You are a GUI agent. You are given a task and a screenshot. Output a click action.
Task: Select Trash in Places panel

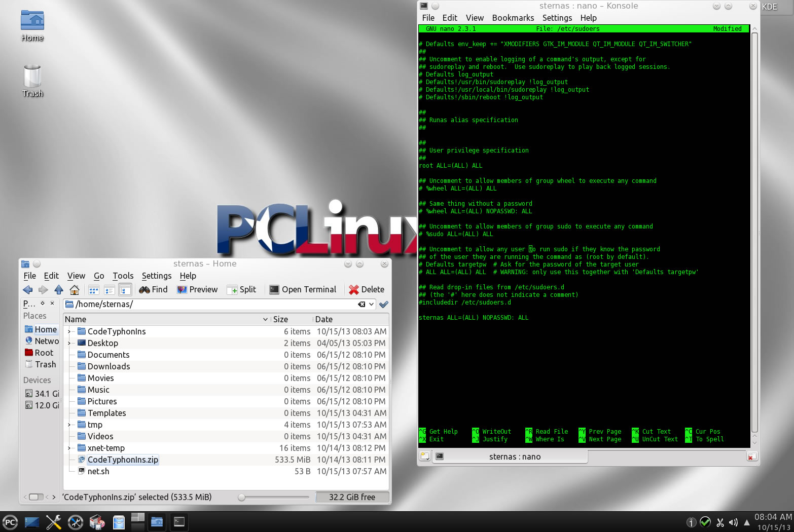click(x=41, y=364)
